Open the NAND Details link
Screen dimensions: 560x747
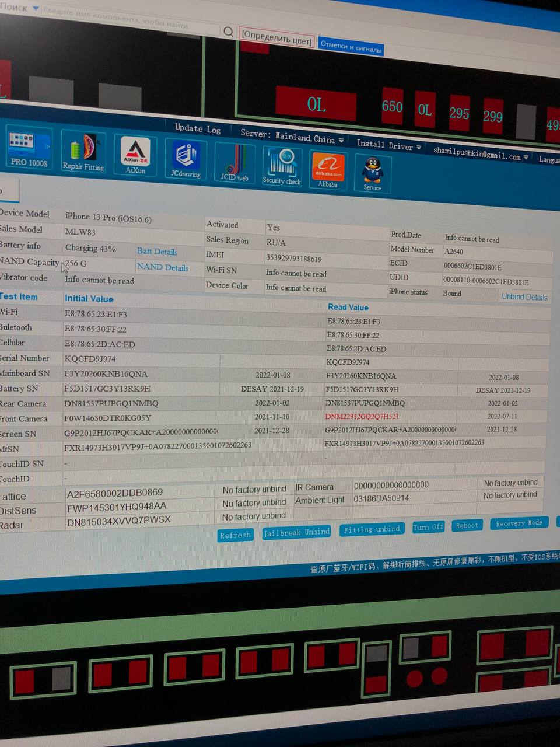click(x=163, y=267)
